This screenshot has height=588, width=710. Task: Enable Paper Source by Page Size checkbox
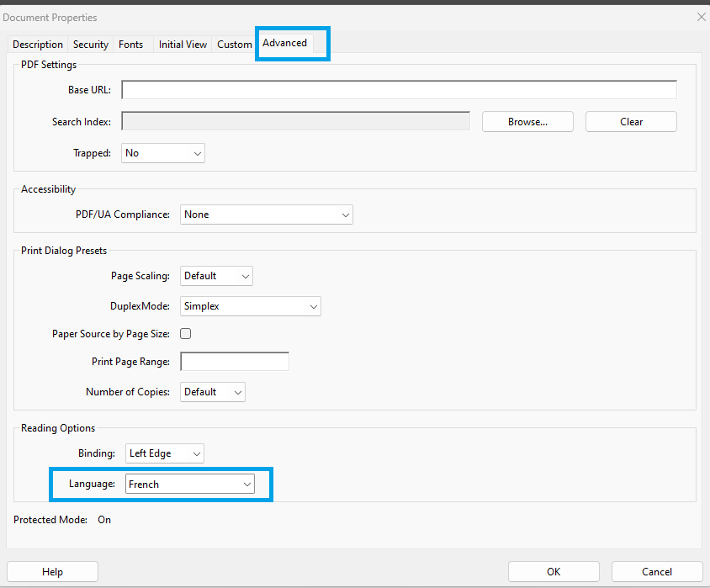186,334
